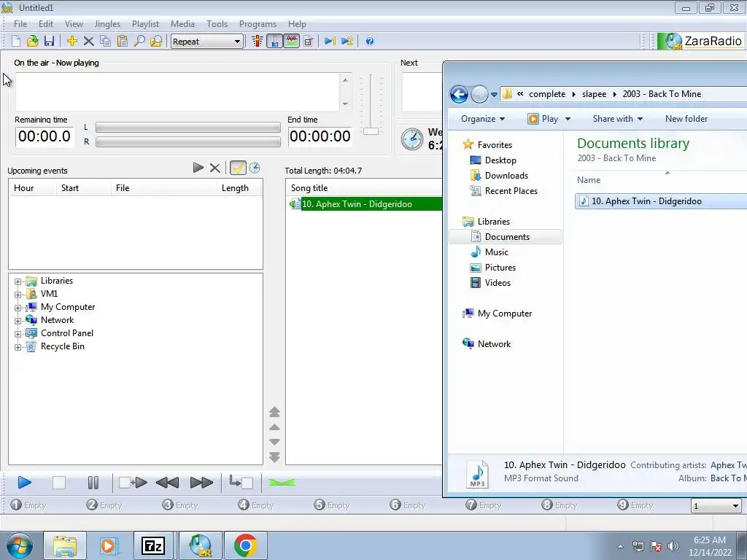747x560 pixels.
Task: Click the Copy icon in the ZaraRadio toolbar
Action: (105, 41)
